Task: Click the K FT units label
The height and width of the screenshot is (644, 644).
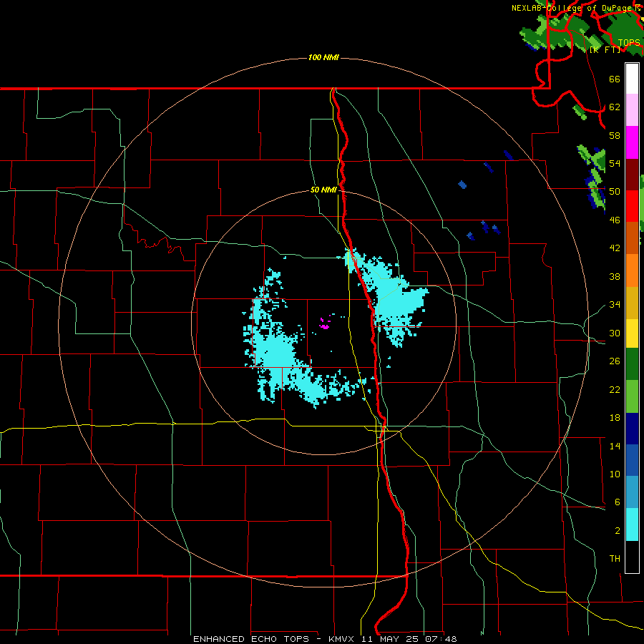Action: point(605,49)
